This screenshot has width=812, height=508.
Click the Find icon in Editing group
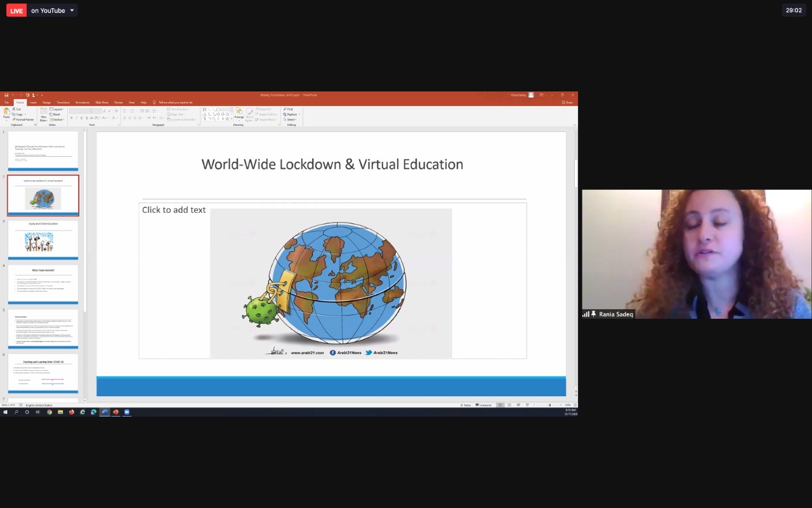pyautogui.click(x=289, y=109)
